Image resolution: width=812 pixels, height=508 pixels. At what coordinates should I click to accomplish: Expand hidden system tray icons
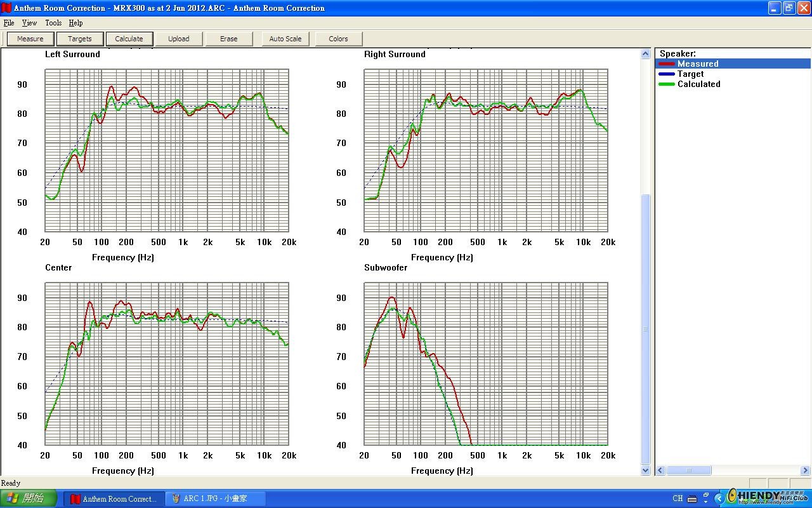click(719, 499)
